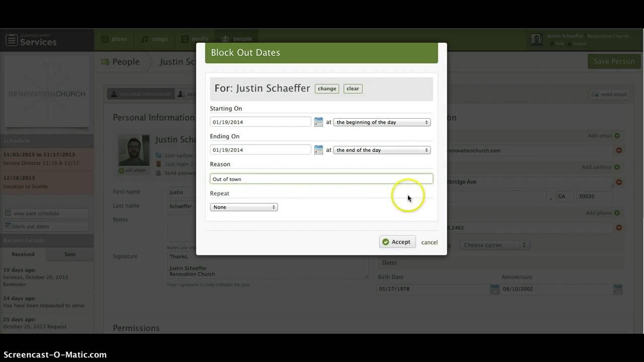
Task: Click the People breadcrumb text
Action: click(x=126, y=62)
